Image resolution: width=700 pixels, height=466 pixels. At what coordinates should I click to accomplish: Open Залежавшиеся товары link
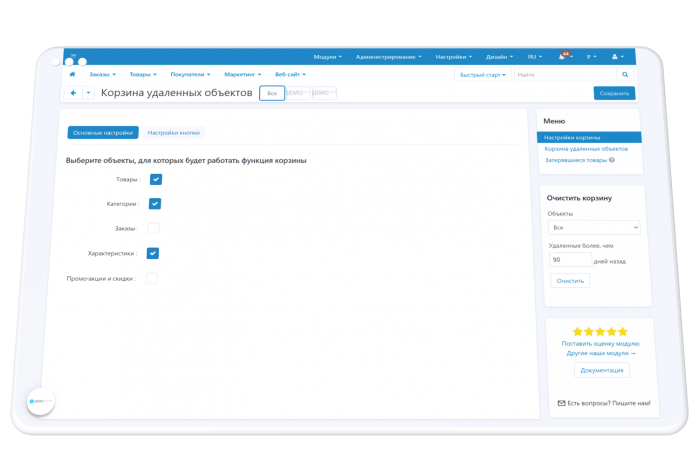tap(576, 160)
